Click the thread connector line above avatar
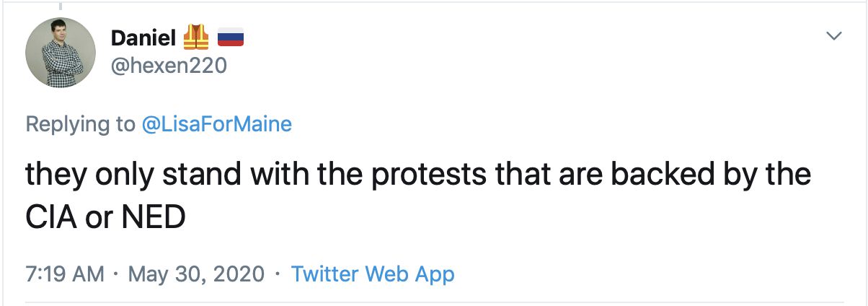 [61, 4]
